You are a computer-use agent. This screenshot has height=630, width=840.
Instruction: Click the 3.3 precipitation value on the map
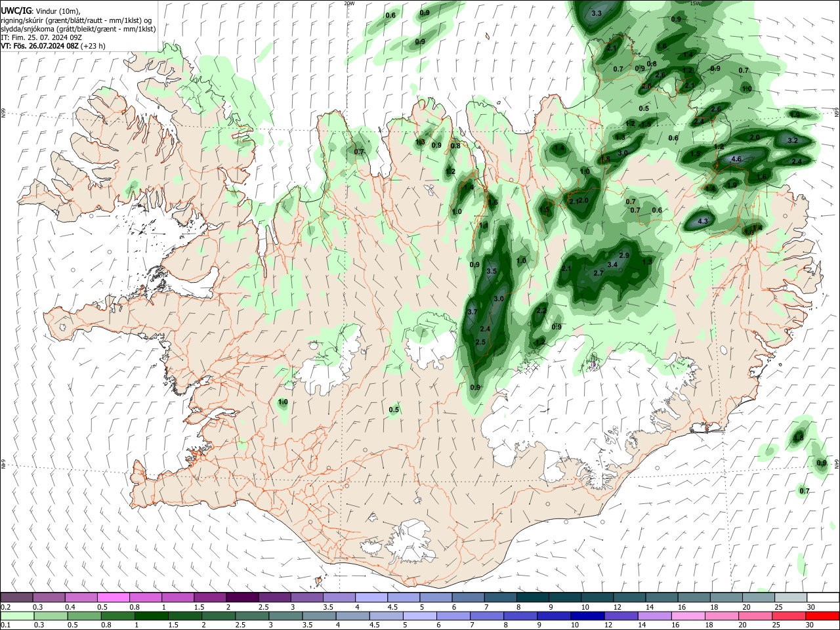click(x=597, y=13)
